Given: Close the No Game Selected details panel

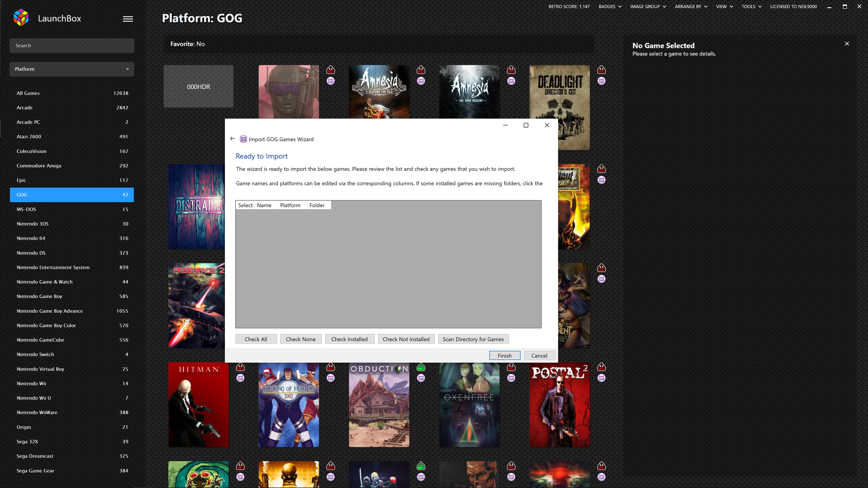Looking at the screenshot, I should coord(847,44).
